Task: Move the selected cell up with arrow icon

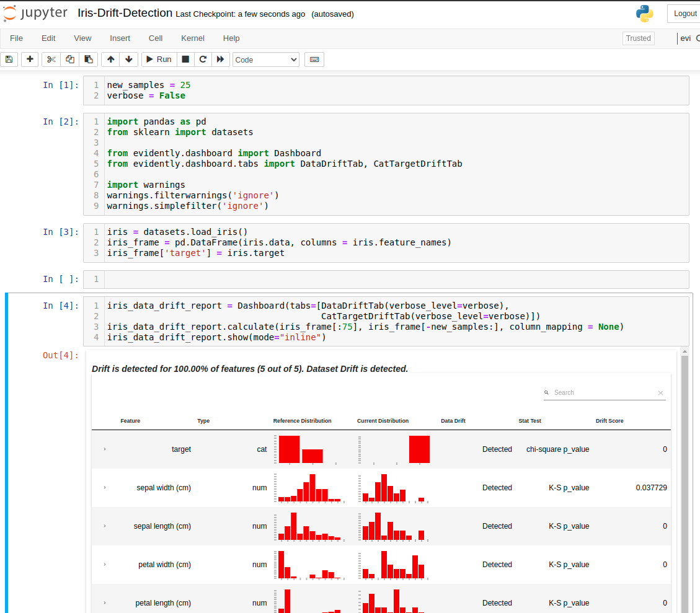Action: point(110,60)
